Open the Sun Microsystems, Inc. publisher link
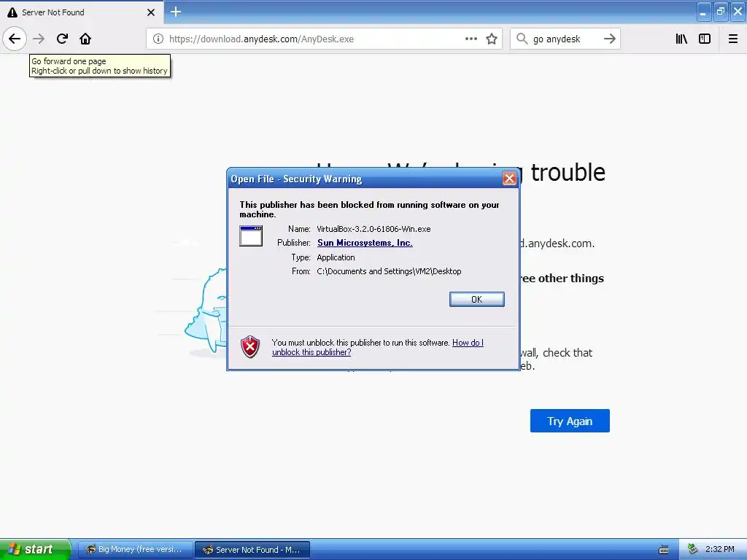This screenshot has height=560, width=747. coord(365,243)
